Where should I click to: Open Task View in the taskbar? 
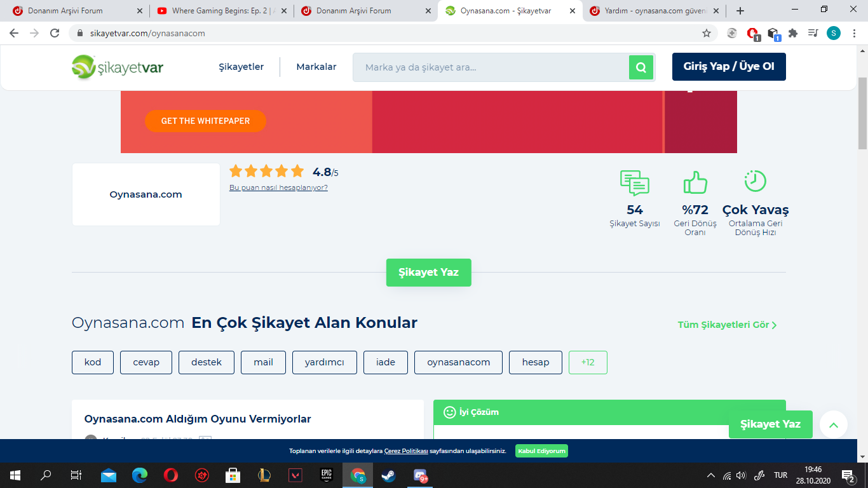pyautogui.click(x=76, y=475)
